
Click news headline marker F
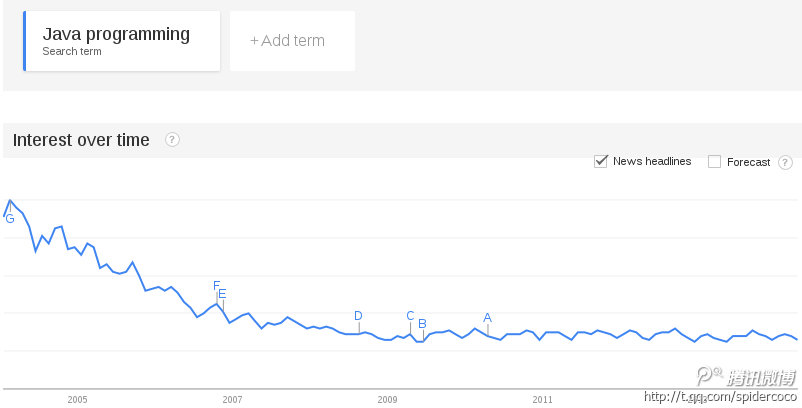point(216,286)
